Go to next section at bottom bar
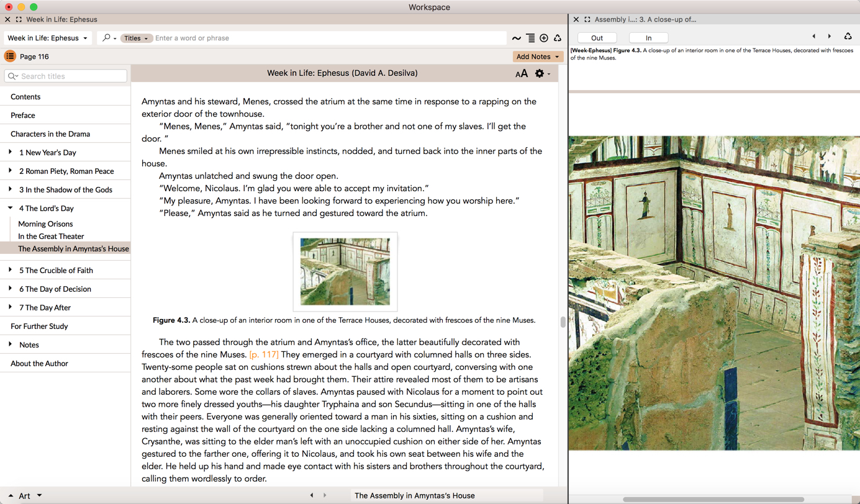860x504 pixels. (x=325, y=495)
